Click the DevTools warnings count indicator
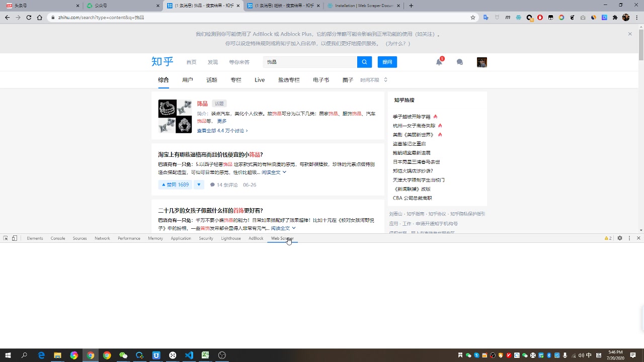Screen dimensions: 644x362 coord(608,238)
